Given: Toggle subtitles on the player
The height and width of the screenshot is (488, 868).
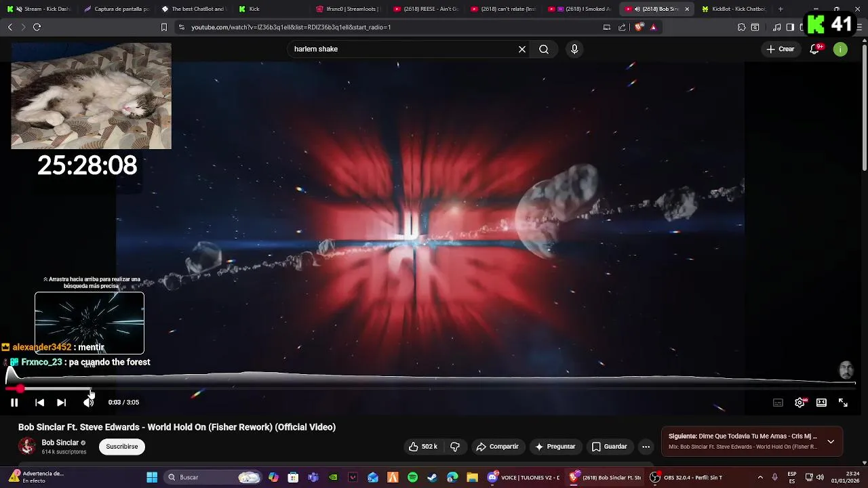Looking at the screenshot, I should click(778, 403).
